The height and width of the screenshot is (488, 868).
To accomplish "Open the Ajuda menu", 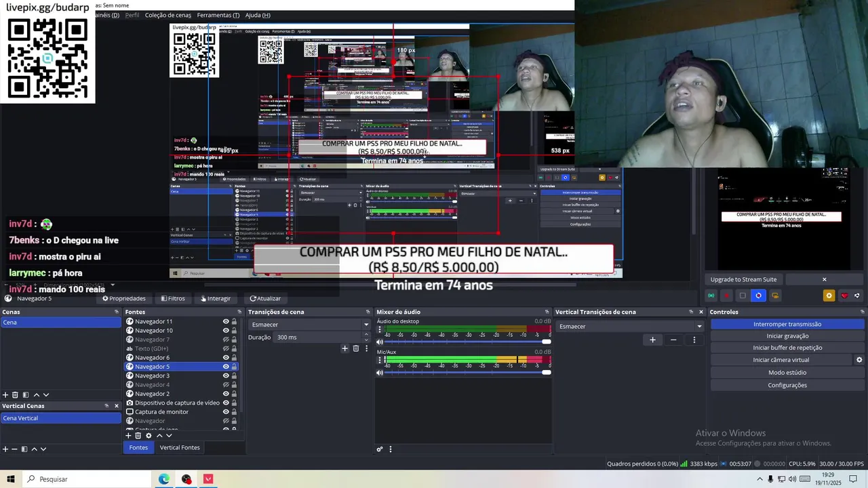I will coord(257,15).
